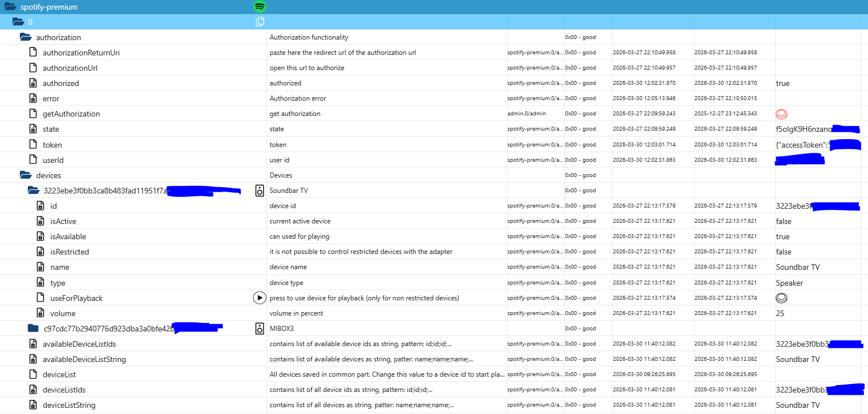
Task: Click the red button value of getAuthorization
Action: tap(781, 114)
